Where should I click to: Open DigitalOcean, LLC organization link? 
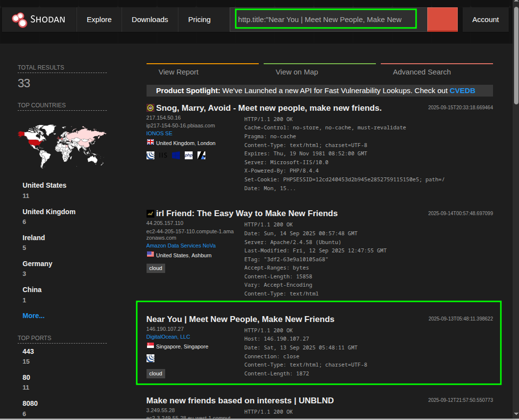point(168,337)
